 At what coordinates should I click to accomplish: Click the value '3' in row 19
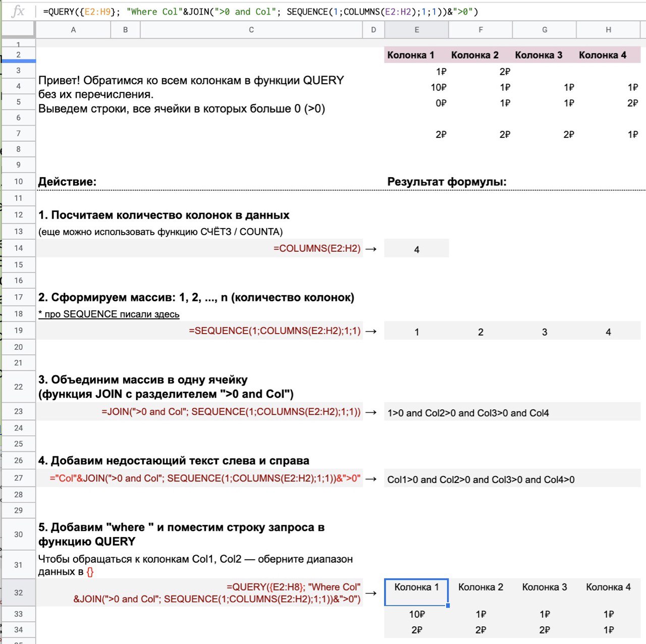545,332
